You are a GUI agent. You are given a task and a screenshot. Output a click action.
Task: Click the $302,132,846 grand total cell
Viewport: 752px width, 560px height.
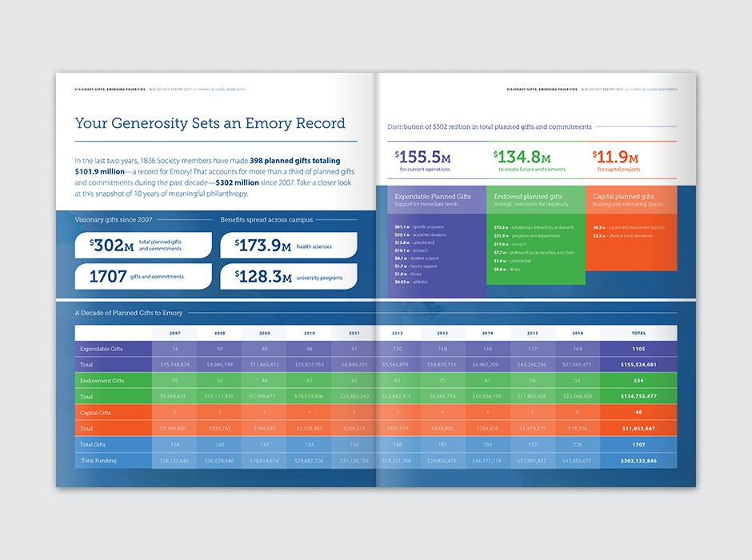pos(638,461)
